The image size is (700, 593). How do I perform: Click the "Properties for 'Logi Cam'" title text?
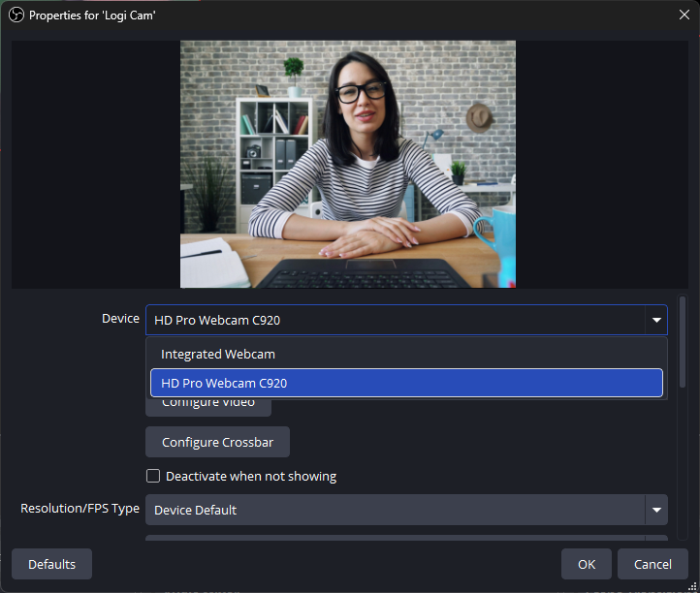click(x=92, y=16)
